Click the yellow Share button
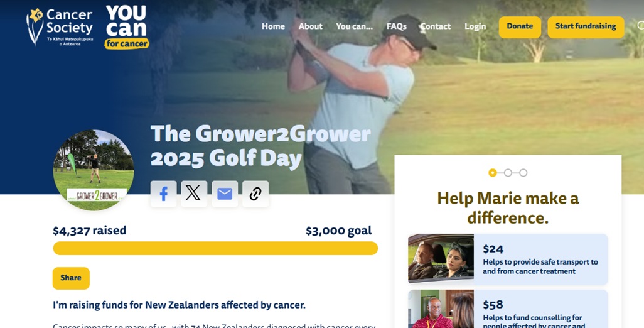The image size is (644, 328). (71, 278)
